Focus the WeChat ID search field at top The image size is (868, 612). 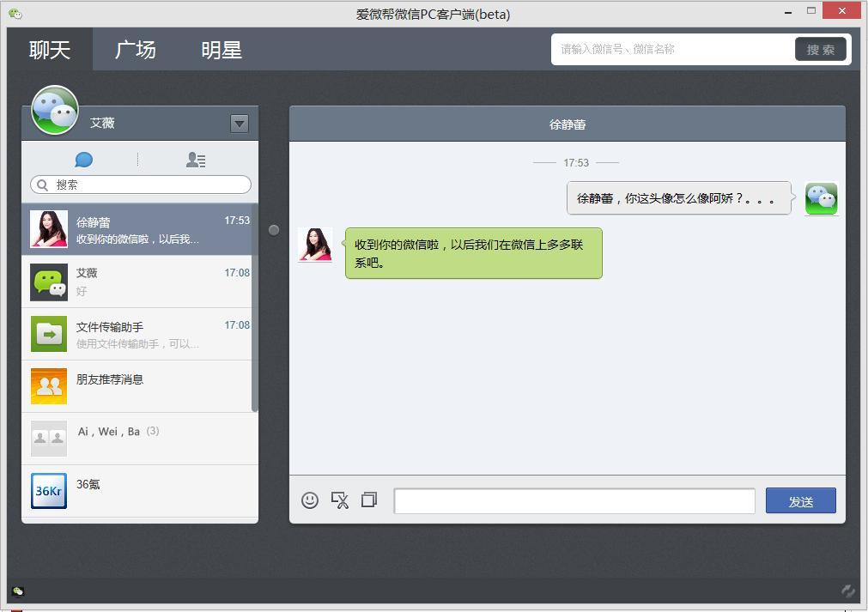(x=673, y=49)
